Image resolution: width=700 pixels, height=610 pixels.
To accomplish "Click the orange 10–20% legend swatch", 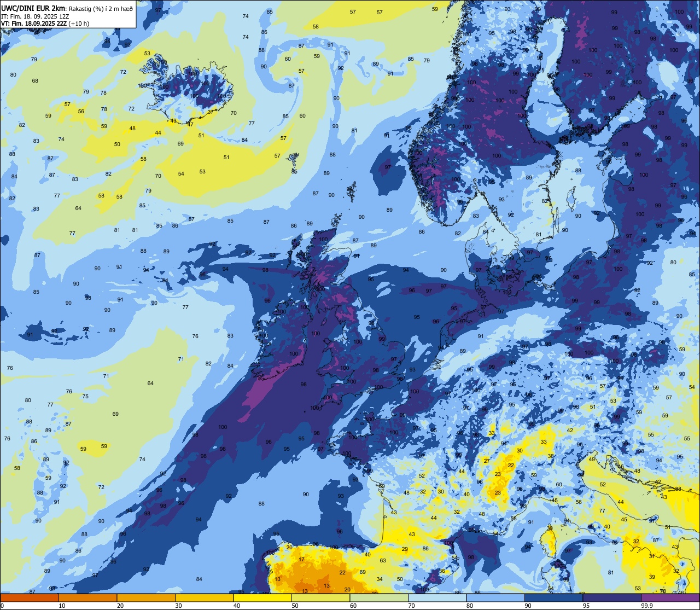I will pos(87,597).
